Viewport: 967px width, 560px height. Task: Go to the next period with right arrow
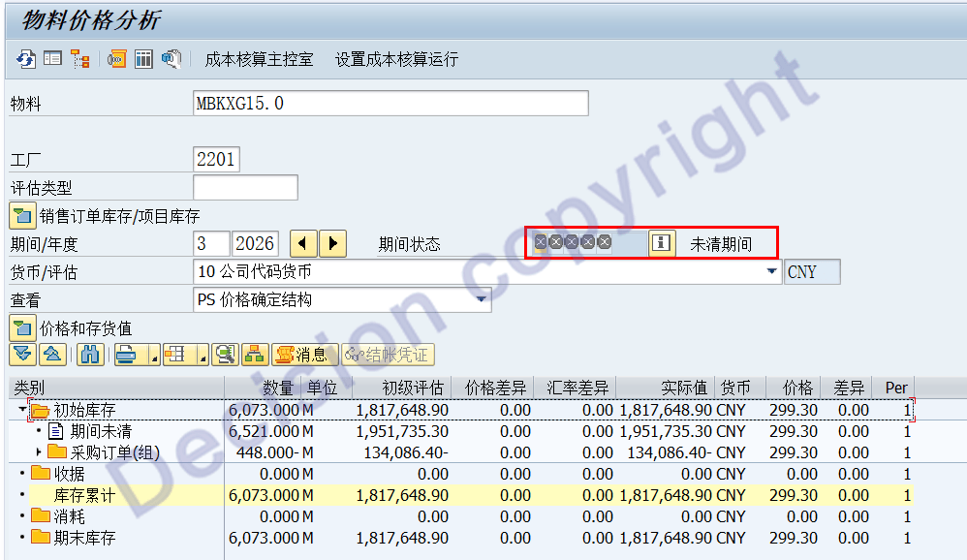click(x=333, y=243)
